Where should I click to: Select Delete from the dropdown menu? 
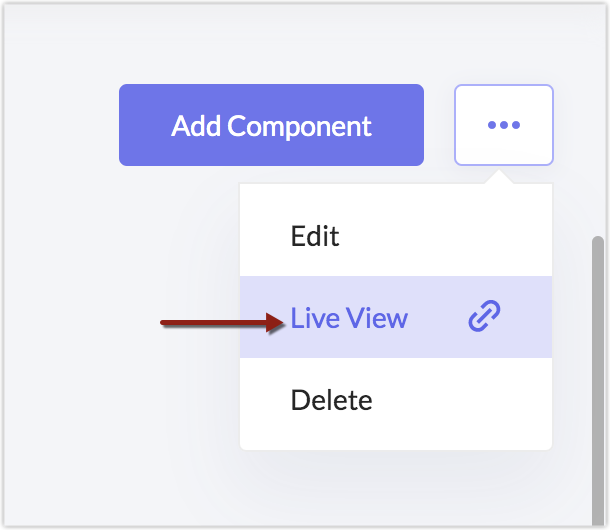[x=331, y=401]
